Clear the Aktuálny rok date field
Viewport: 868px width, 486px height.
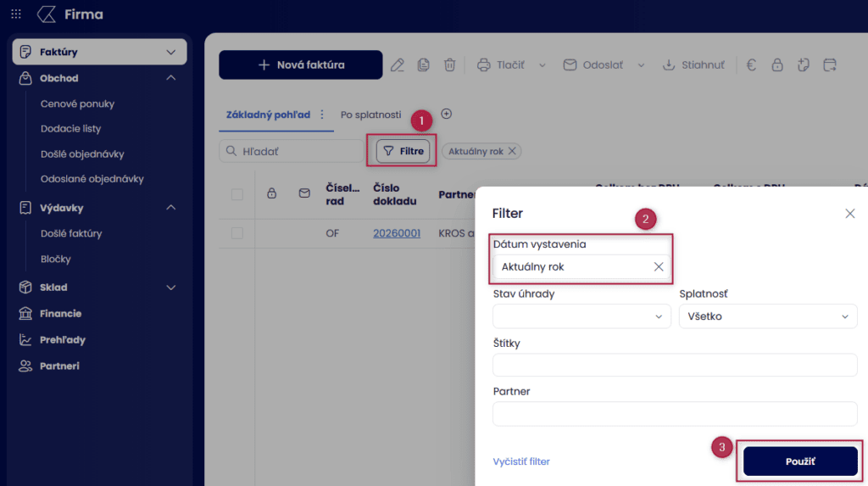659,266
